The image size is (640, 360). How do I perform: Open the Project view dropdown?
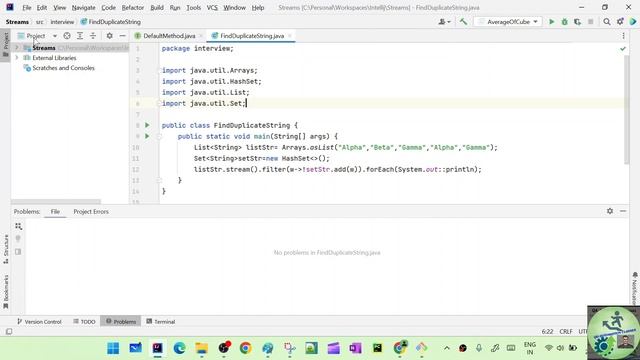coord(37,36)
